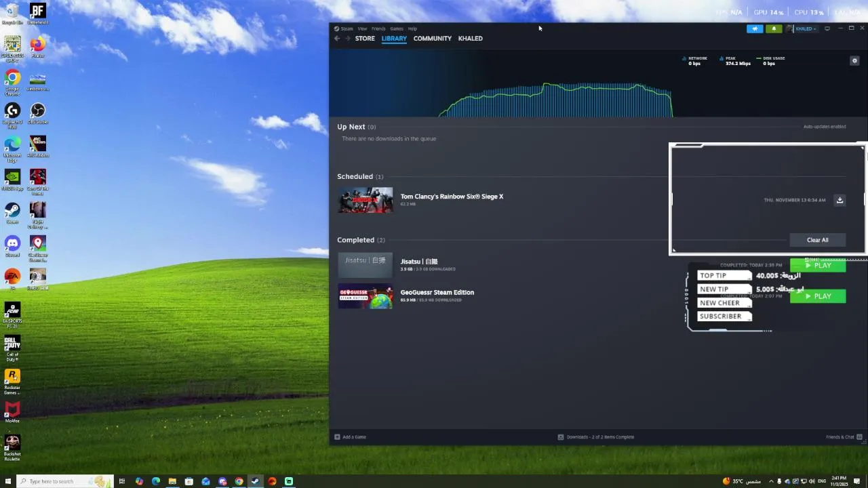Select Microsoft Edge desktop icon
868x488 pixels.
[12, 148]
